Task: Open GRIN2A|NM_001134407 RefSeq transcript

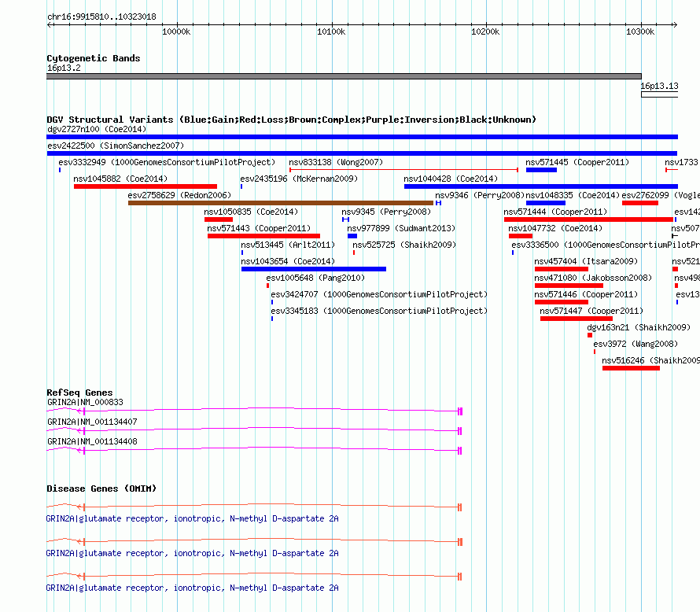Action: [x=255, y=431]
